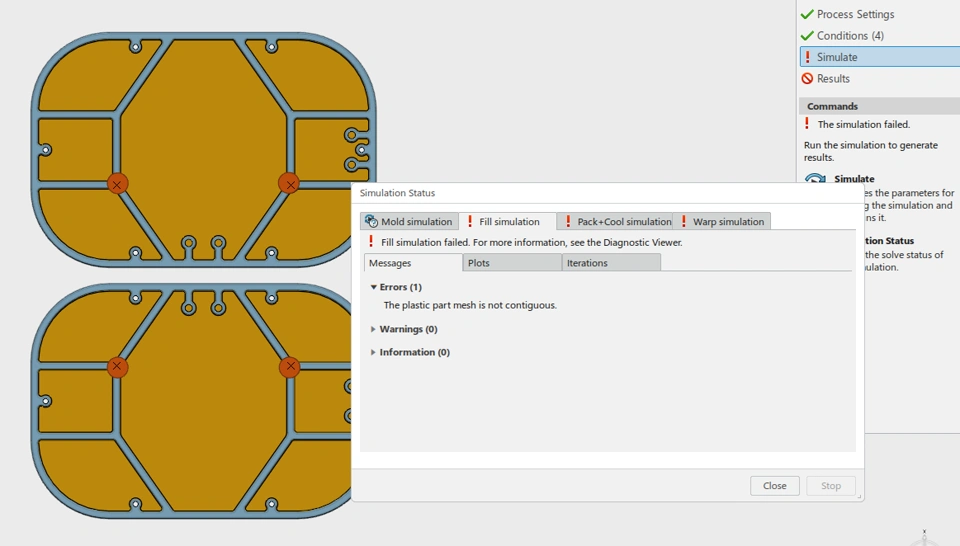
Task: Open the Results step
Action: [x=833, y=78]
